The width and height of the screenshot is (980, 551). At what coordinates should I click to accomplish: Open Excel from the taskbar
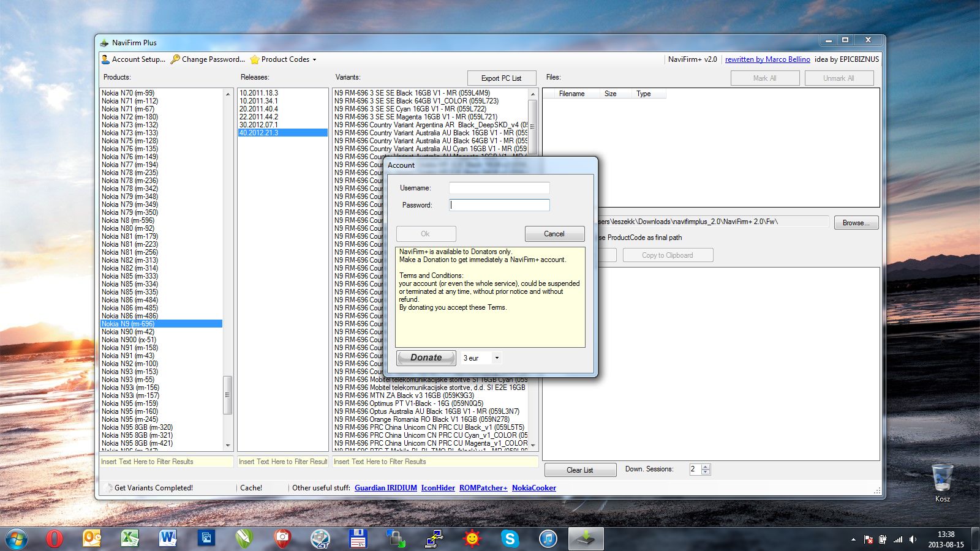click(x=130, y=539)
